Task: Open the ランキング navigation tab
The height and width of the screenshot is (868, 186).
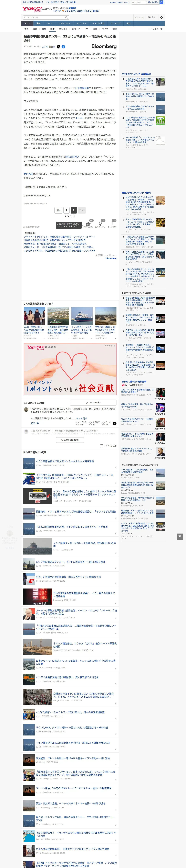Action: (x=115, y=24)
